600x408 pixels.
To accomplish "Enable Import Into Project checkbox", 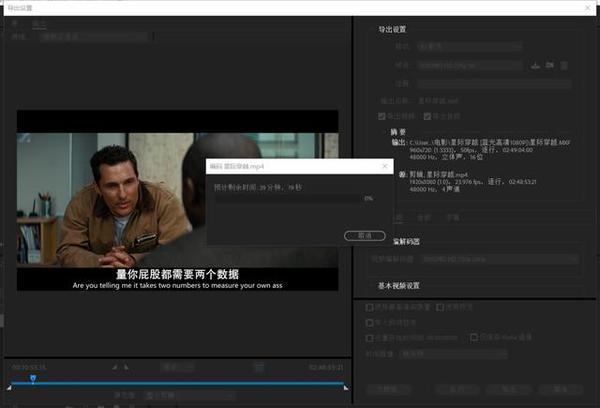I will [x=369, y=323].
